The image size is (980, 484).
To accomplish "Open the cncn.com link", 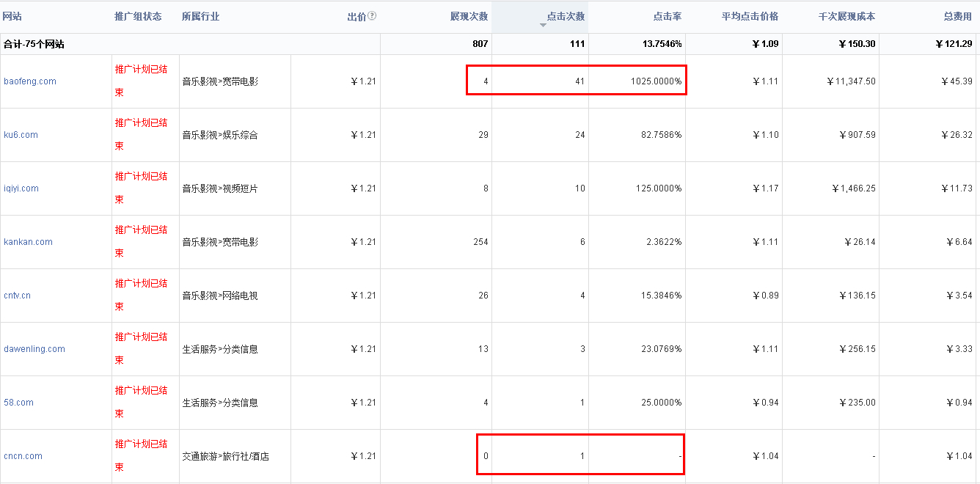I will point(23,456).
